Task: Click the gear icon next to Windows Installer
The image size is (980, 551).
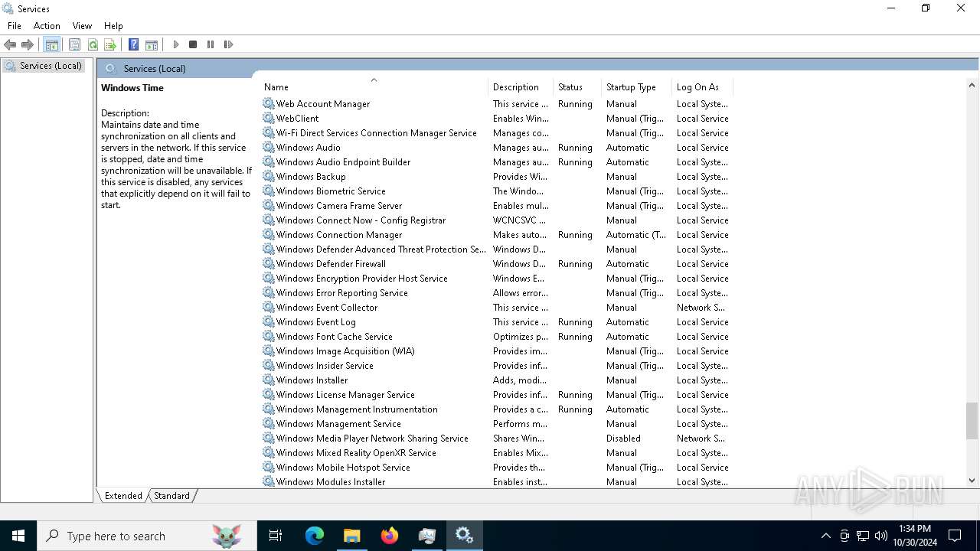Action: [268, 380]
